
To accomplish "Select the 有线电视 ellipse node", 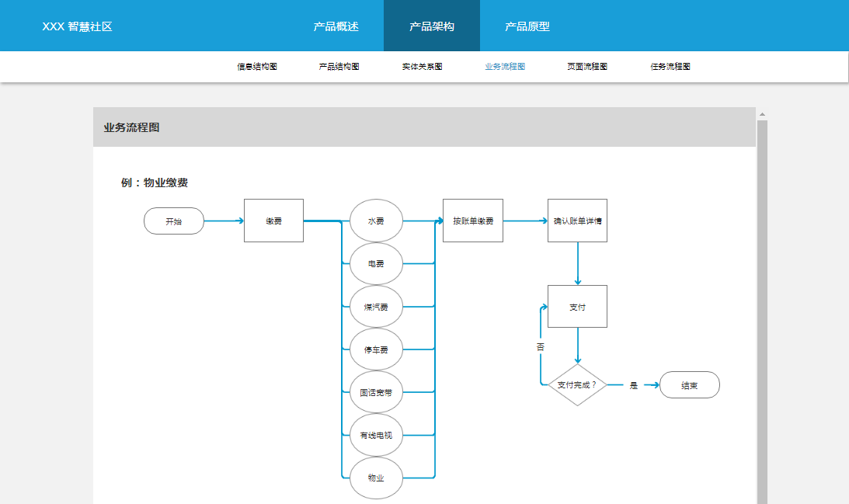I will point(376,435).
